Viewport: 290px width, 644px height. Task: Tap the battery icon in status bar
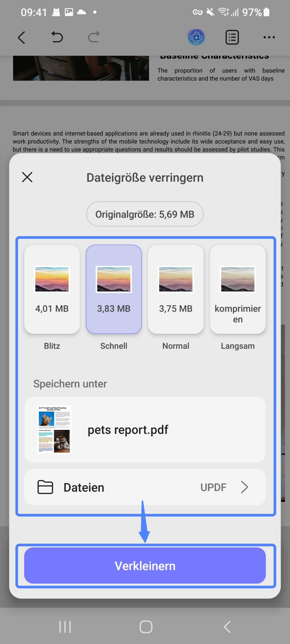[x=267, y=12]
